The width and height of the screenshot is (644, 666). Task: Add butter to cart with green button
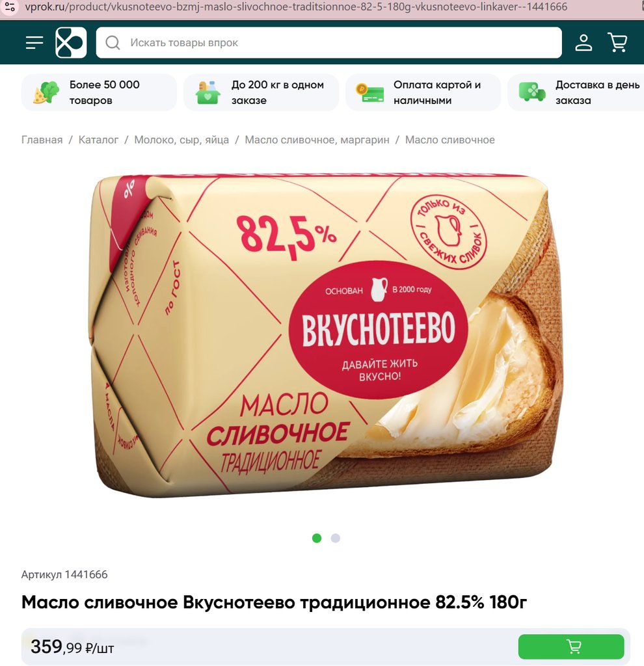(x=571, y=646)
